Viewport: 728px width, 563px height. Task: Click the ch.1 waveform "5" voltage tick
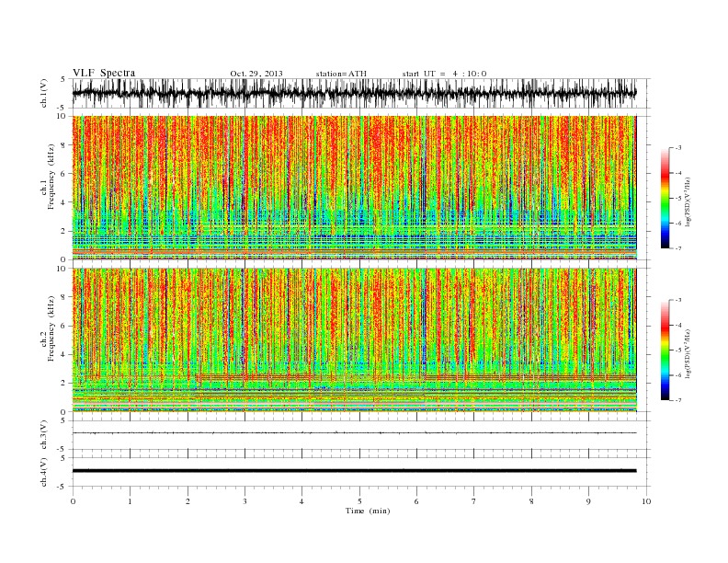click(x=63, y=79)
